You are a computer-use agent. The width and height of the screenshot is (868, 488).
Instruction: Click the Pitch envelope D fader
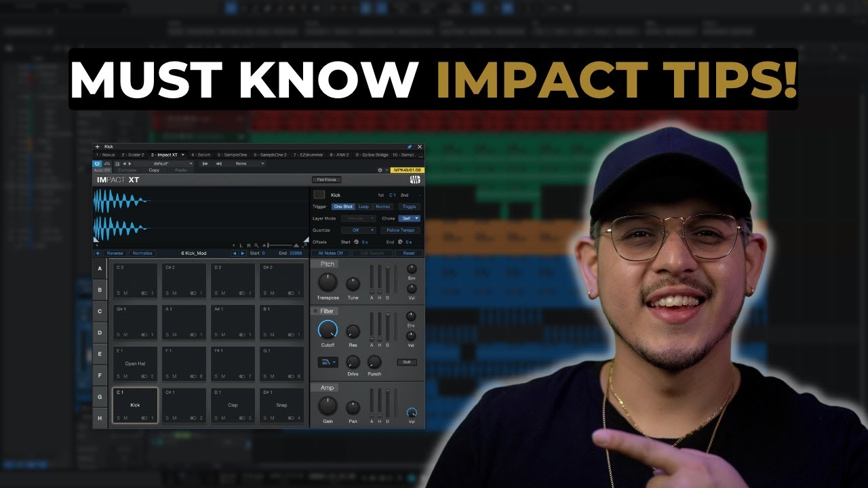coord(387,279)
